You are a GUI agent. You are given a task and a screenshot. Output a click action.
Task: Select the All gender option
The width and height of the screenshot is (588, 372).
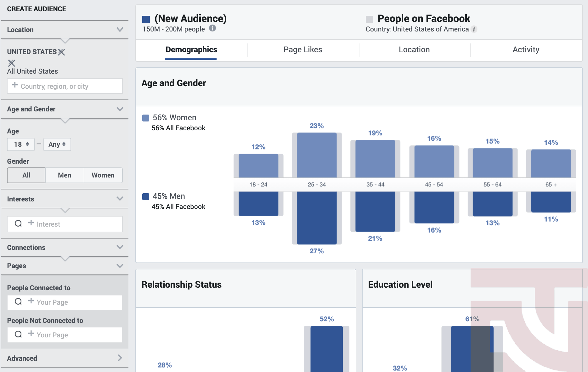[26, 175]
